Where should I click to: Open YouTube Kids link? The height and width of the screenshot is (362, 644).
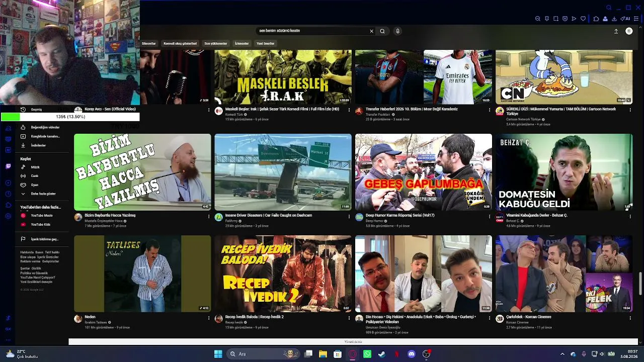(41, 225)
